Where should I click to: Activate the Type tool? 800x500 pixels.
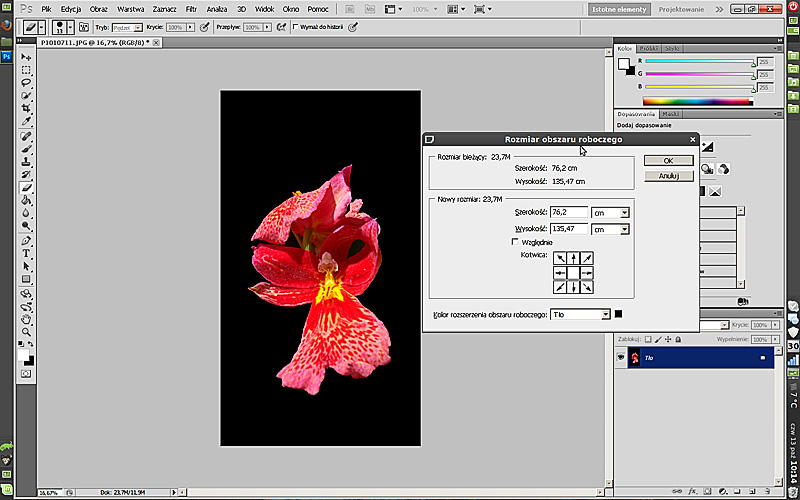(x=27, y=253)
